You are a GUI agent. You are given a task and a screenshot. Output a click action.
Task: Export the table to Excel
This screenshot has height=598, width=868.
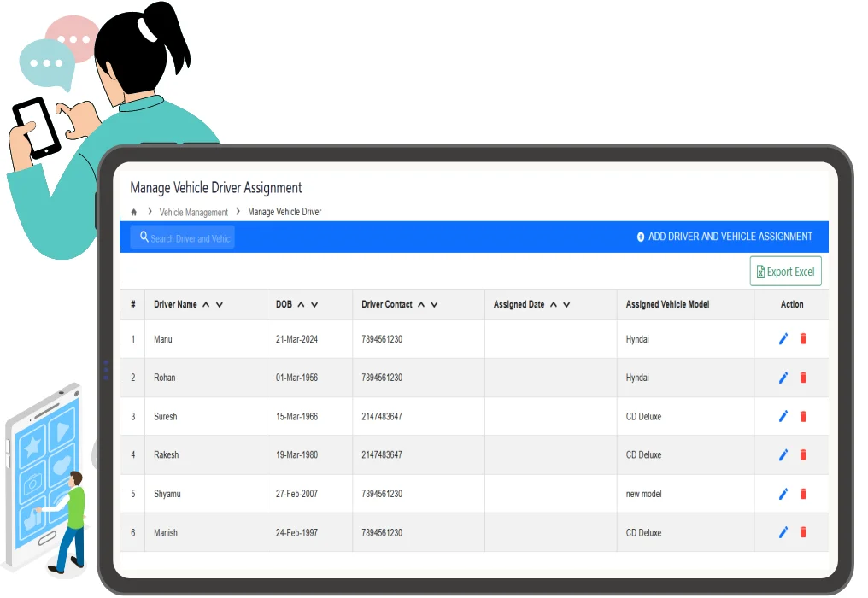(x=785, y=272)
